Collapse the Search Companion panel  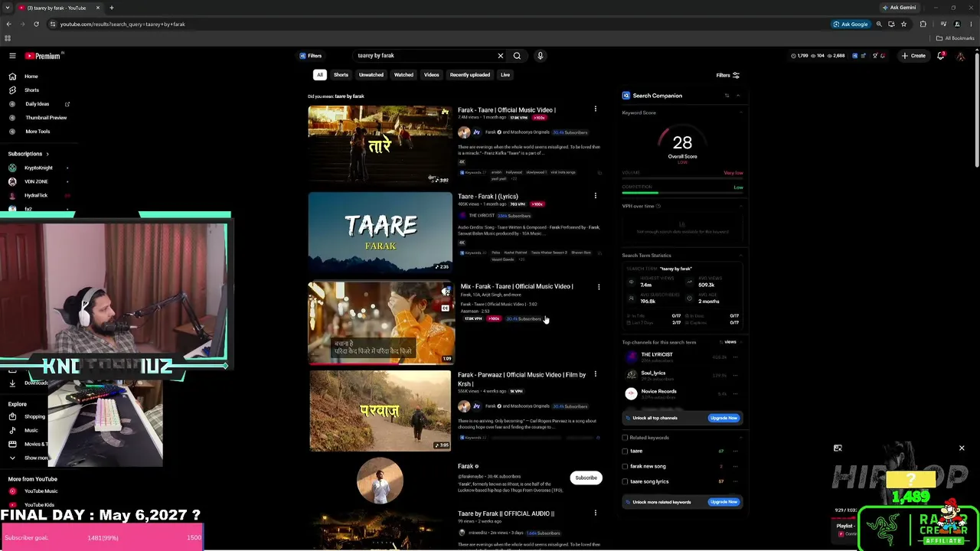[738, 96]
